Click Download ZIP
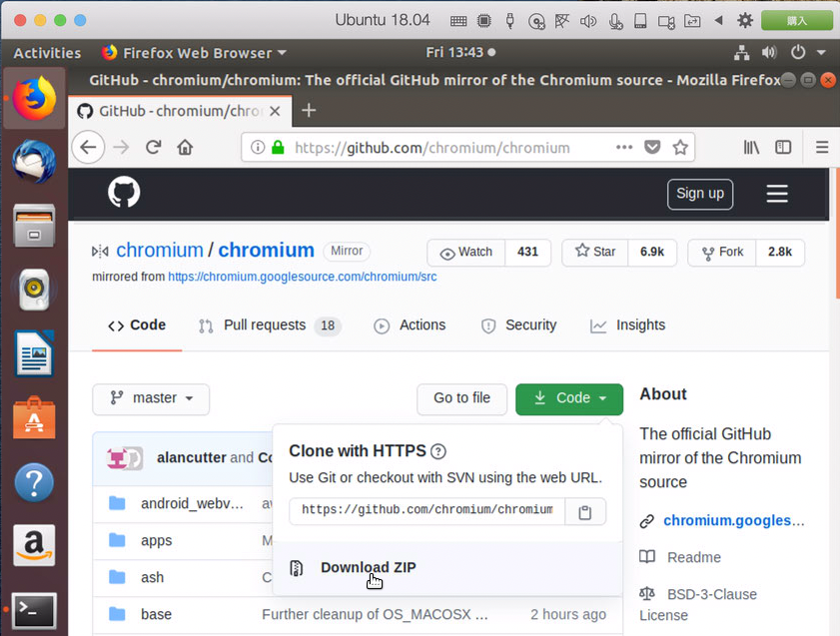Screen dimensions: 840x636 pyautogui.click(x=368, y=567)
